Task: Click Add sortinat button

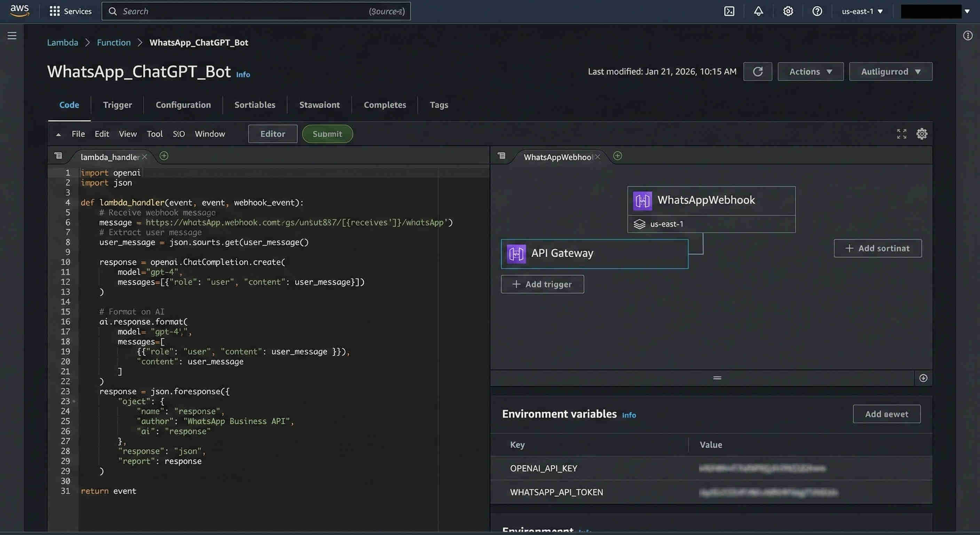Action: (x=877, y=248)
